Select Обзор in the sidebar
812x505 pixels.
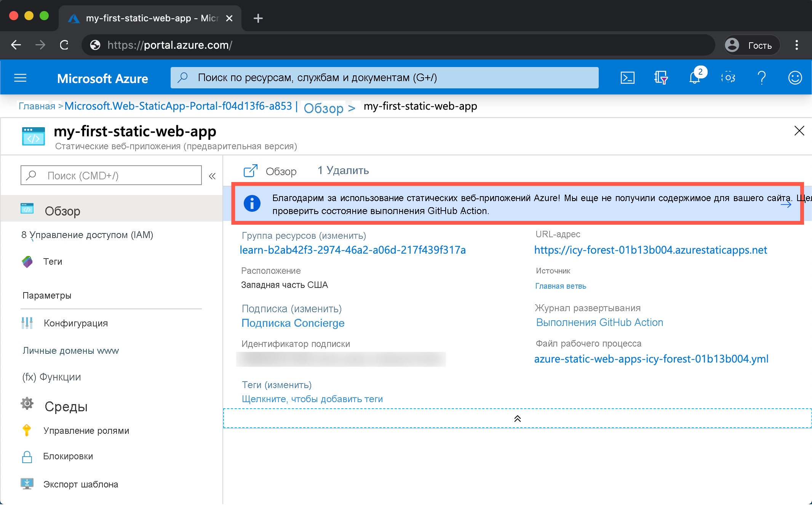tap(111, 209)
